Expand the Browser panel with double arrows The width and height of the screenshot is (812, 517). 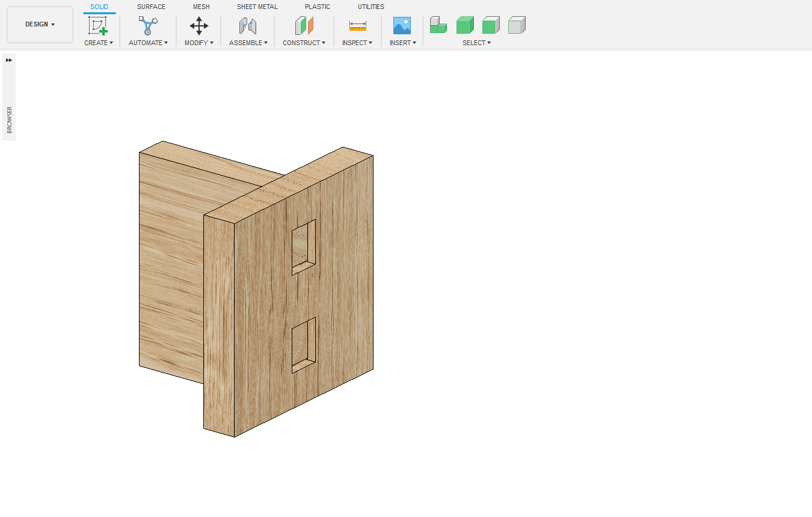pos(9,60)
